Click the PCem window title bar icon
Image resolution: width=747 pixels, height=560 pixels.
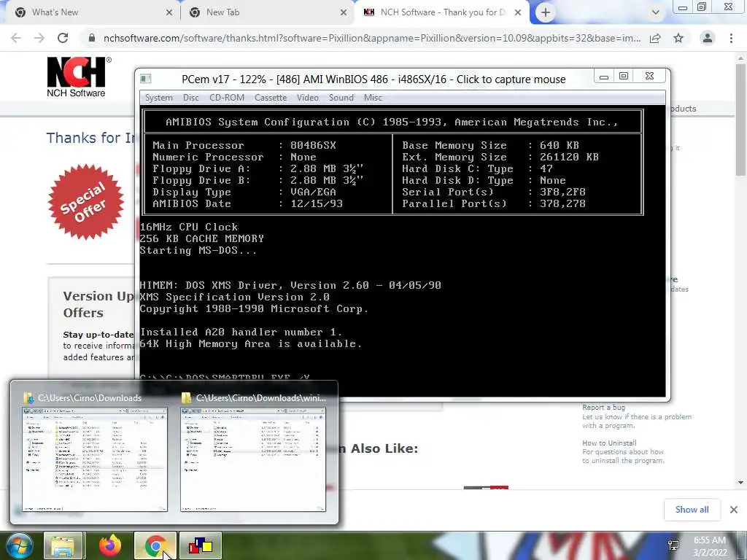coord(146,79)
